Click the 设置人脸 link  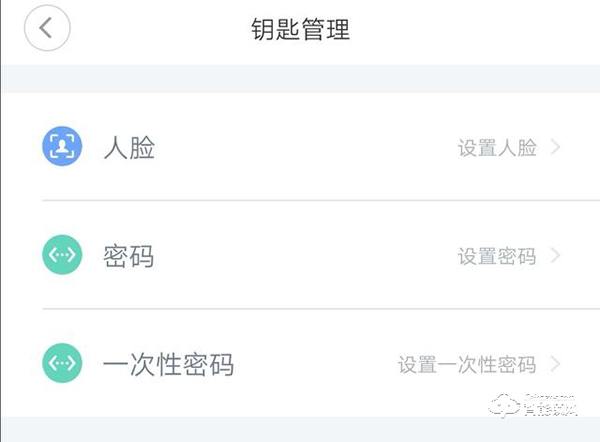497,148
